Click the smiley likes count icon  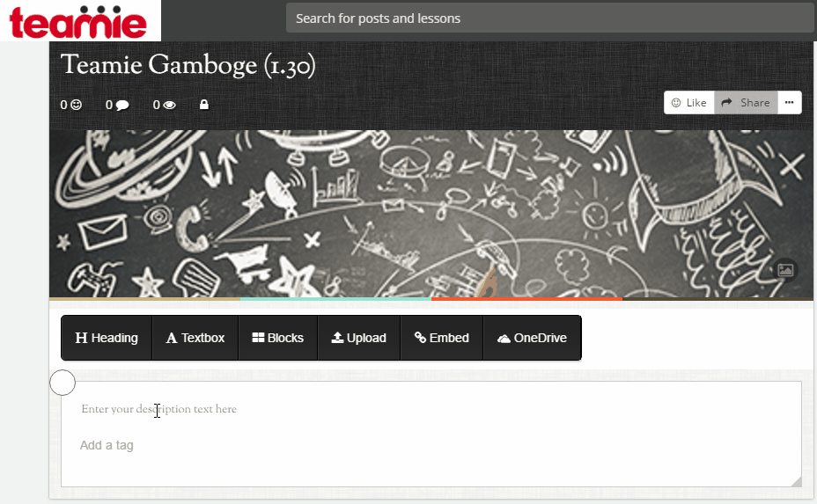coord(77,105)
